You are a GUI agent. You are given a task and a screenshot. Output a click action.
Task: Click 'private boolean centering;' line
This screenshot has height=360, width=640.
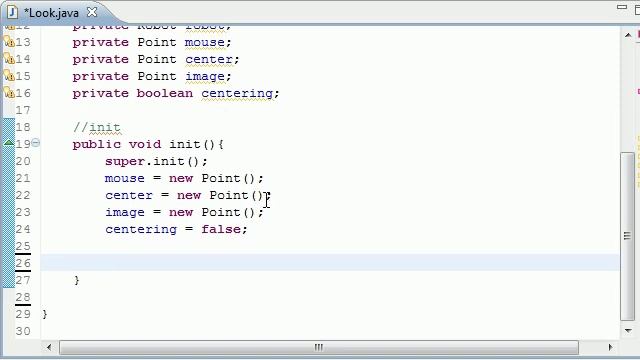[x=176, y=93]
